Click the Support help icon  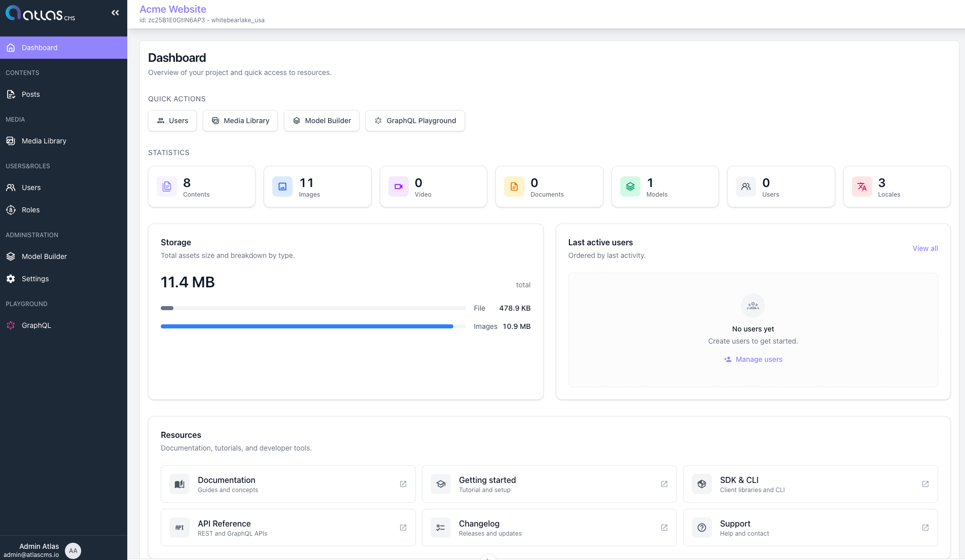(x=702, y=528)
